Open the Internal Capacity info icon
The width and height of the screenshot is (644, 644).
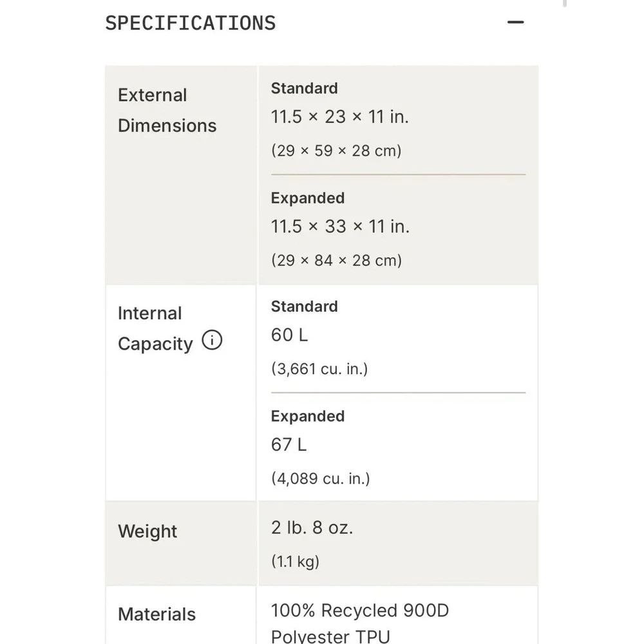click(212, 340)
